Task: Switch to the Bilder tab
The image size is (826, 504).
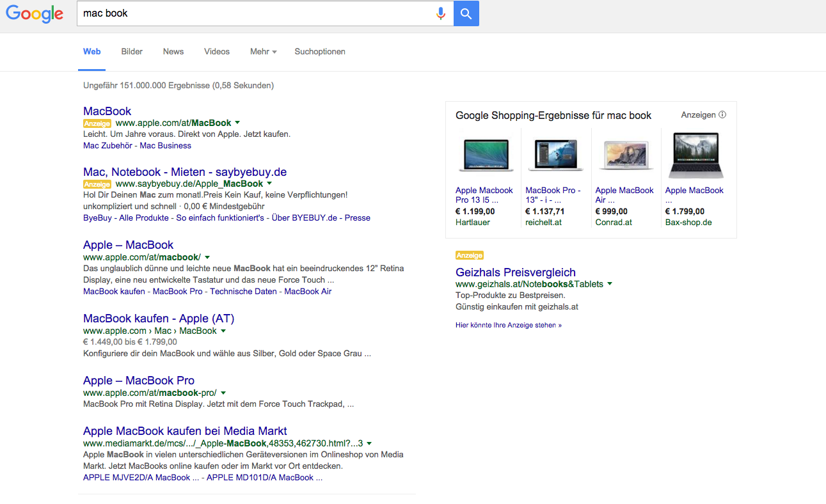Action: 132,52
